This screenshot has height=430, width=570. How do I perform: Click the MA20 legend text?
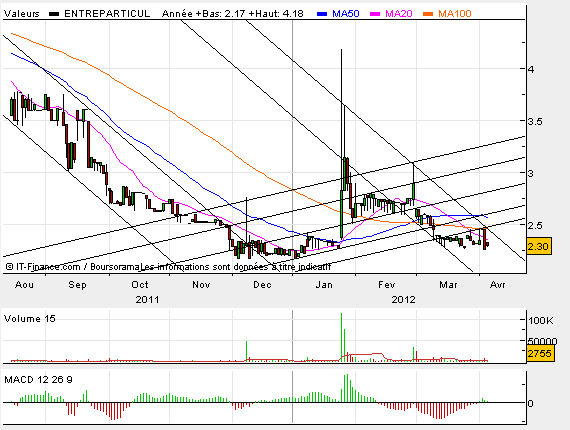399,14
